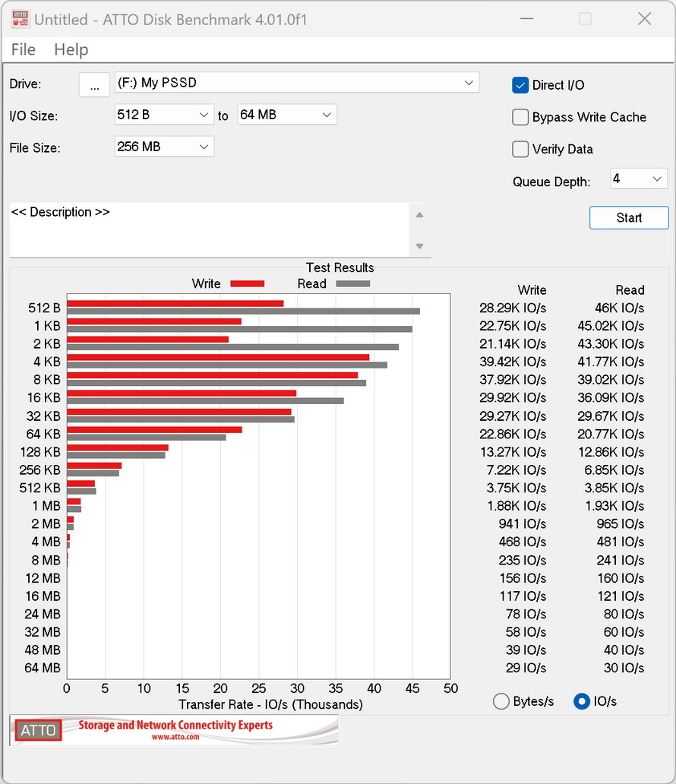
Task: Click the 941 IO/s write value
Action: click(x=522, y=523)
